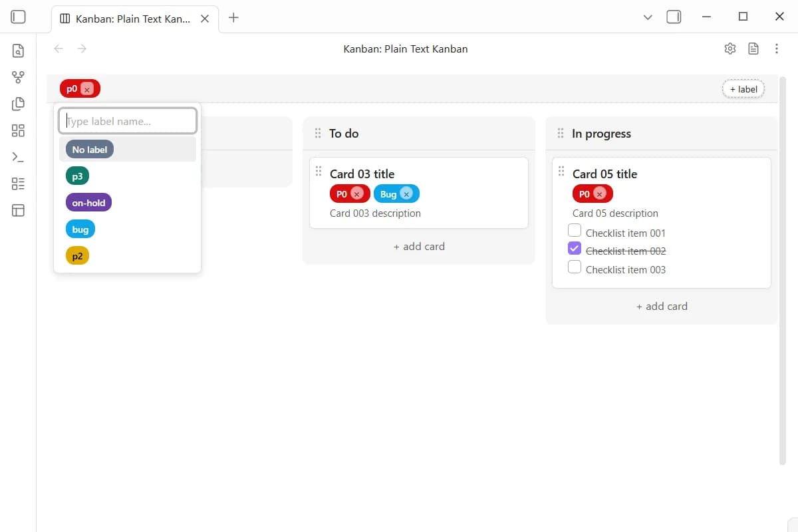The width and height of the screenshot is (798, 532).
Task: Open the tab list dropdown chevron
Action: (648, 18)
